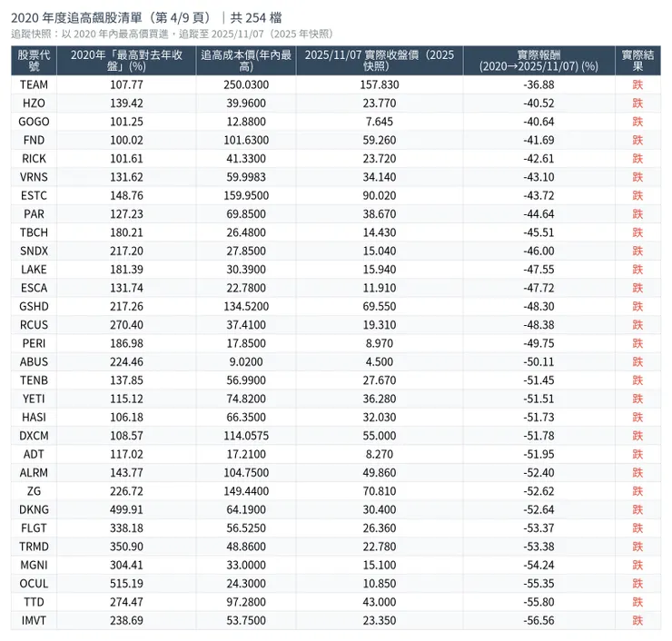Click the ZG ticker cell
The image size is (672, 641).
34,491
